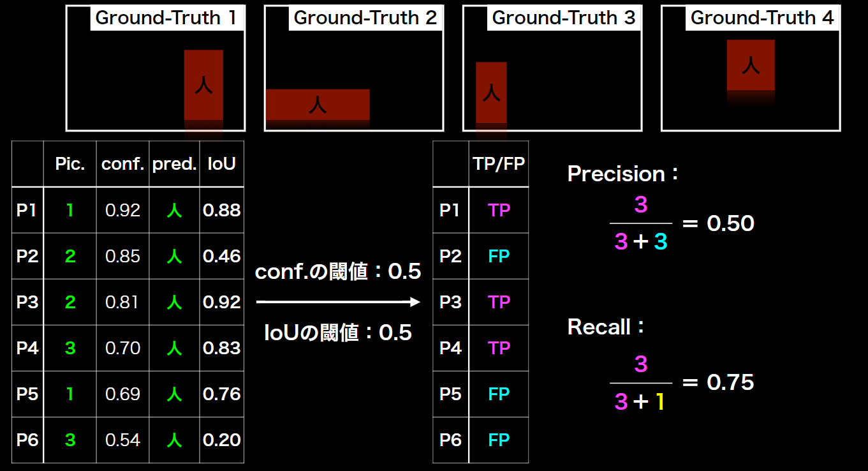Select conf. value 0.85
Screen dimensions: 868x471
(x=122, y=256)
